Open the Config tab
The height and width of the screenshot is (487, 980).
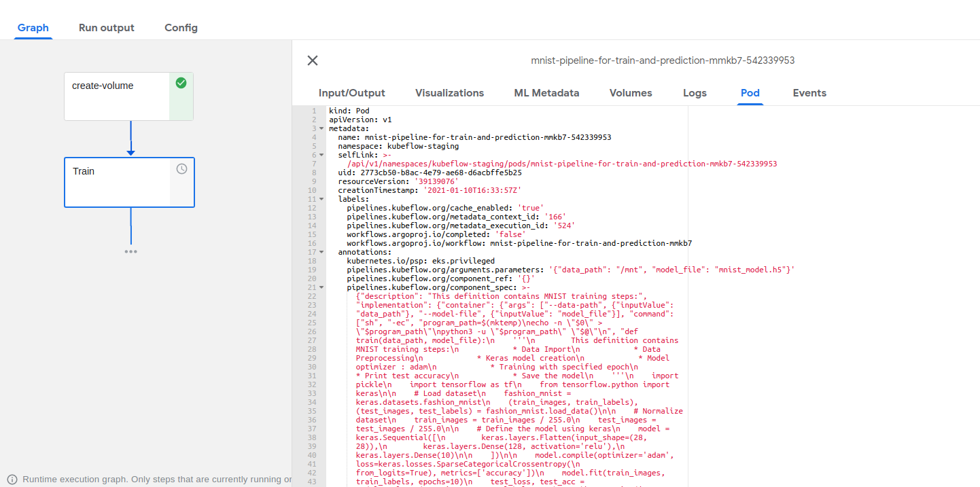(x=181, y=28)
